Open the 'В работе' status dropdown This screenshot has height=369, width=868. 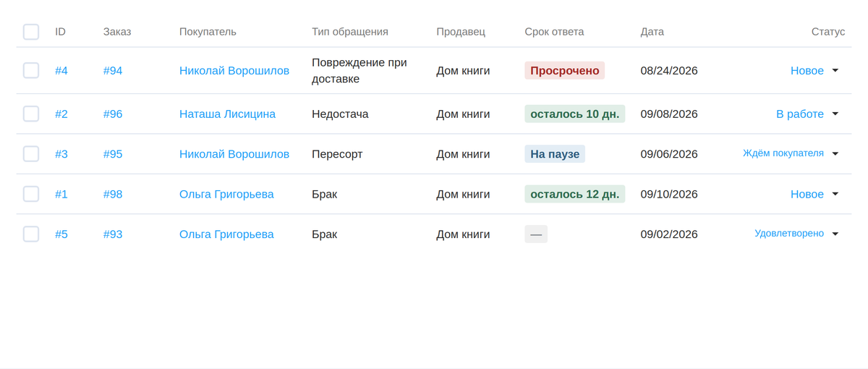coord(807,114)
